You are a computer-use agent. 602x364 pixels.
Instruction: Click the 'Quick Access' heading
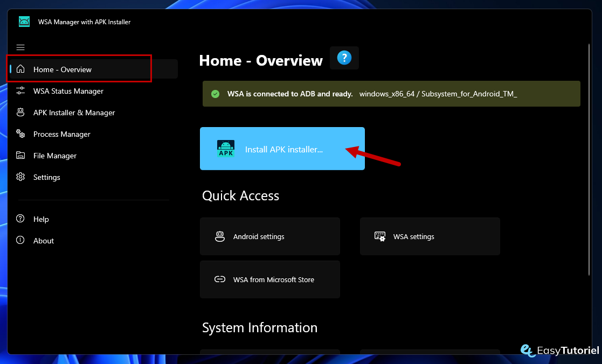[x=241, y=195]
